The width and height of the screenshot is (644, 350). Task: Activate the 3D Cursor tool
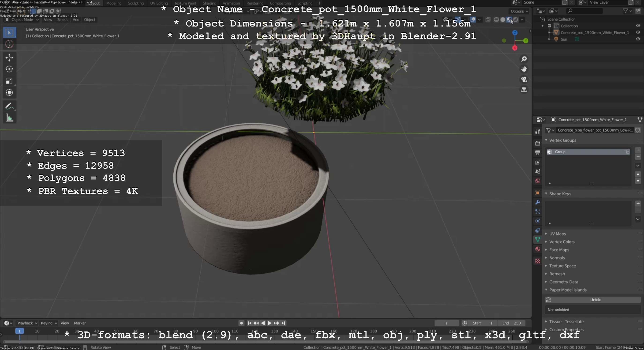pos(10,44)
